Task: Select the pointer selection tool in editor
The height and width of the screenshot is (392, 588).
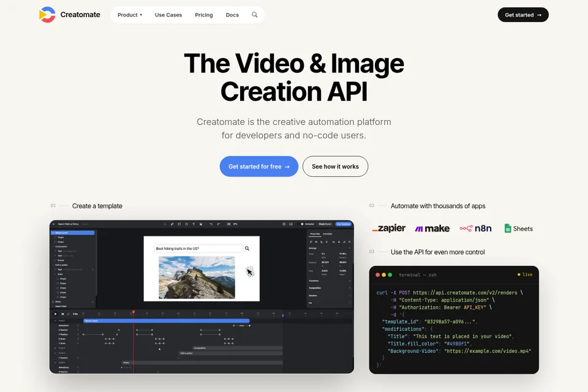Action: 165,224
